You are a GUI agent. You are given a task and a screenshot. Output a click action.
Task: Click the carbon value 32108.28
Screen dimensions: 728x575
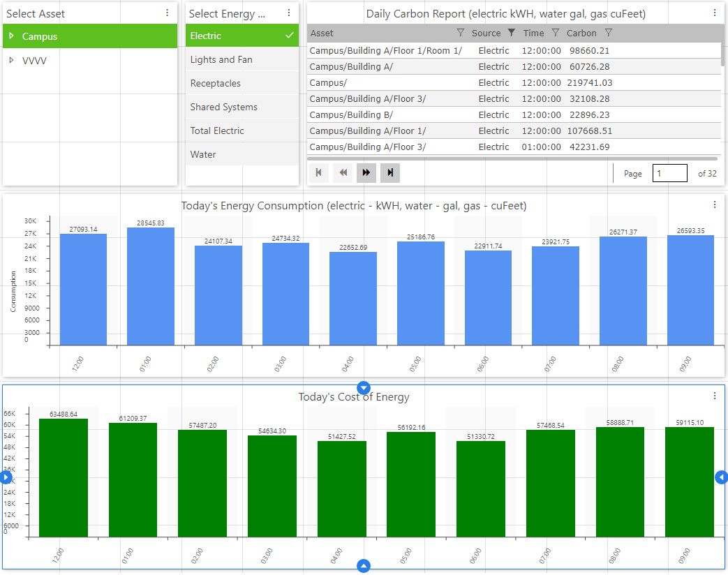(x=590, y=99)
